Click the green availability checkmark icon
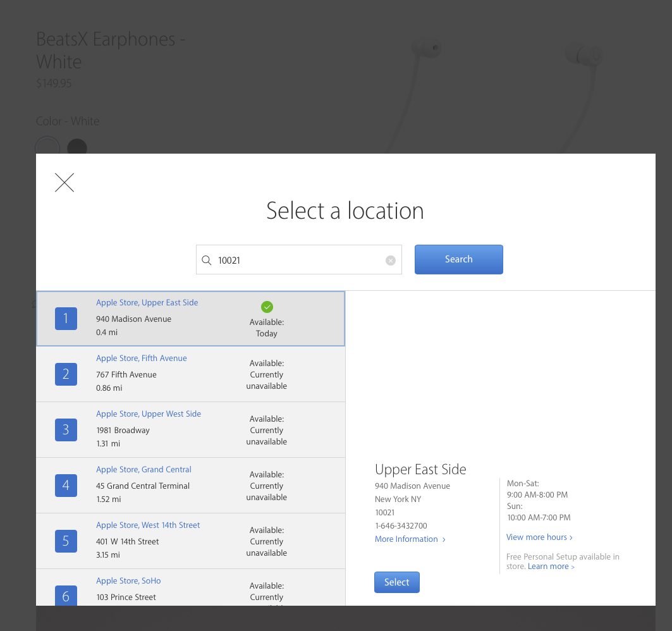The width and height of the screenshot is (672, 631). [267, 307]
